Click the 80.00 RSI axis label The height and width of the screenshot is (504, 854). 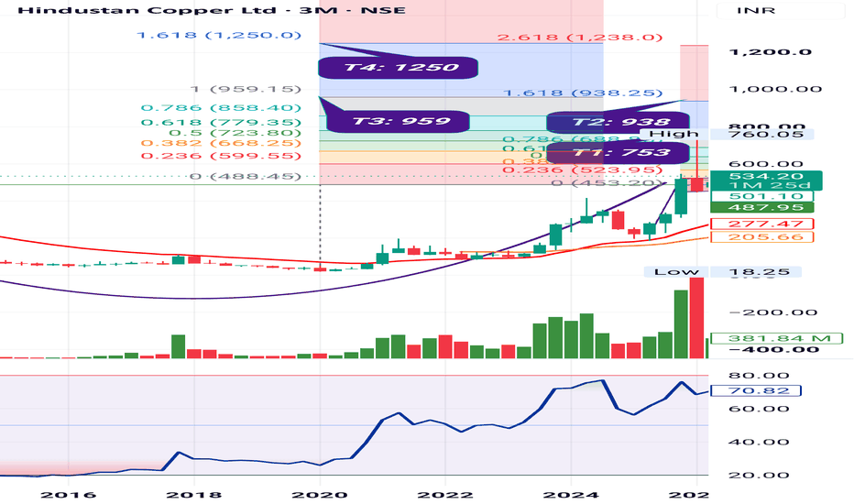click(x=759, y=376)
